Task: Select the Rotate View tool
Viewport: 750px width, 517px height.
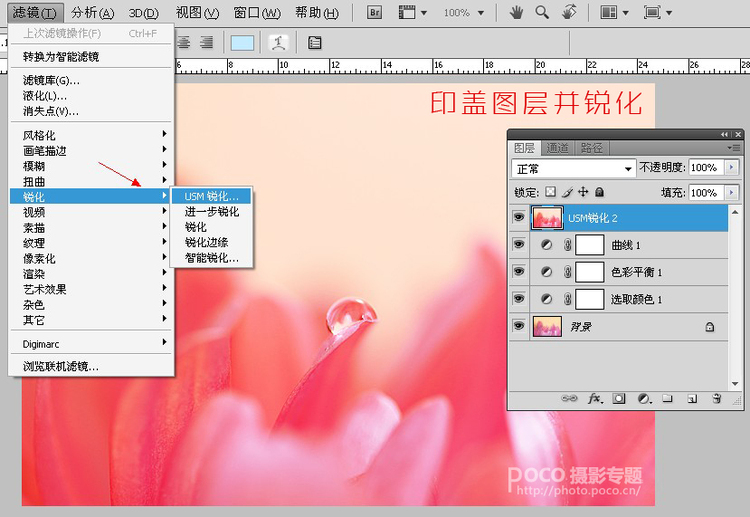Action: pos(569,12)
